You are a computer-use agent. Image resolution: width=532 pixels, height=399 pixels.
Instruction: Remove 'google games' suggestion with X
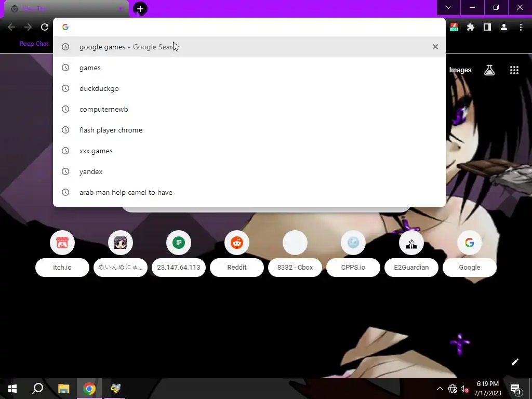click(435, 47)
